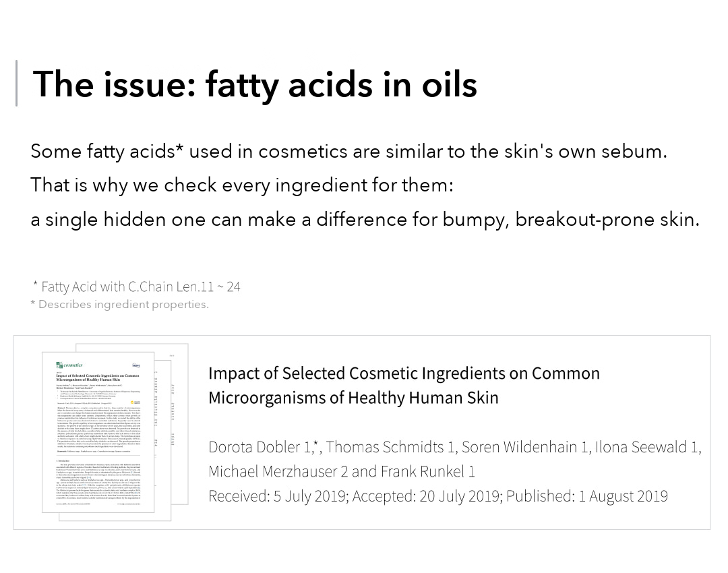Image resolution: width=728 pixels, height=573 pixels.
Task: Click the yellow check-for-updates badge
Action: pos(135,402)
